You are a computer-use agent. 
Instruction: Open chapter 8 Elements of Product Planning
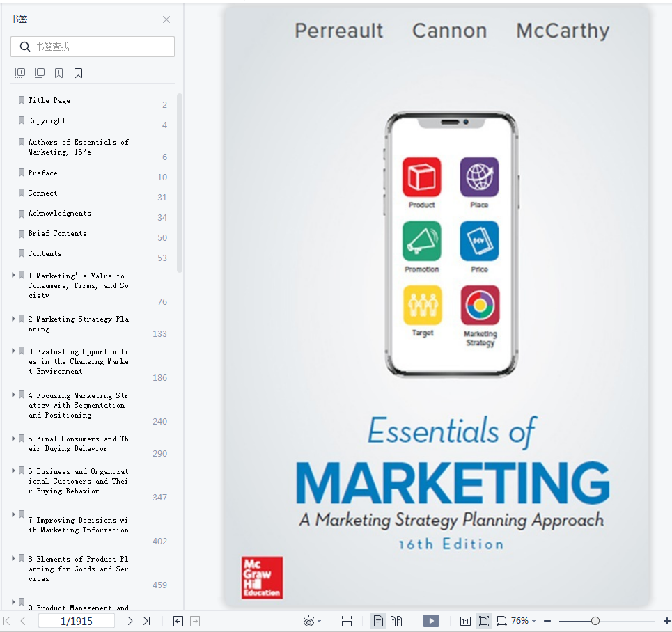point(78,569)
